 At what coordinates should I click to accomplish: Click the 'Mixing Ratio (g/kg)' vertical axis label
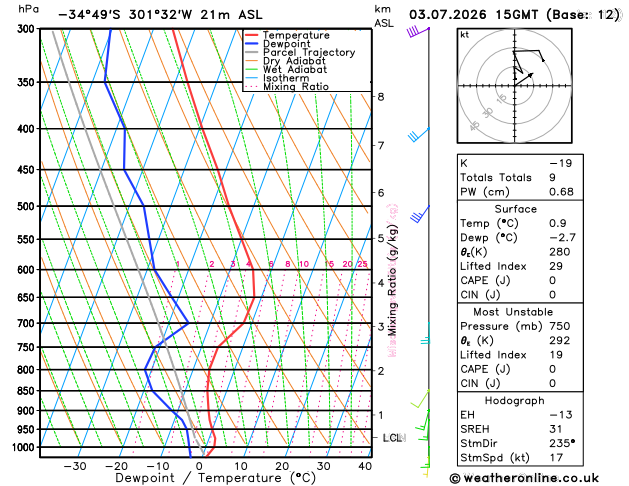pyautogui.click(x=392, y=280)
